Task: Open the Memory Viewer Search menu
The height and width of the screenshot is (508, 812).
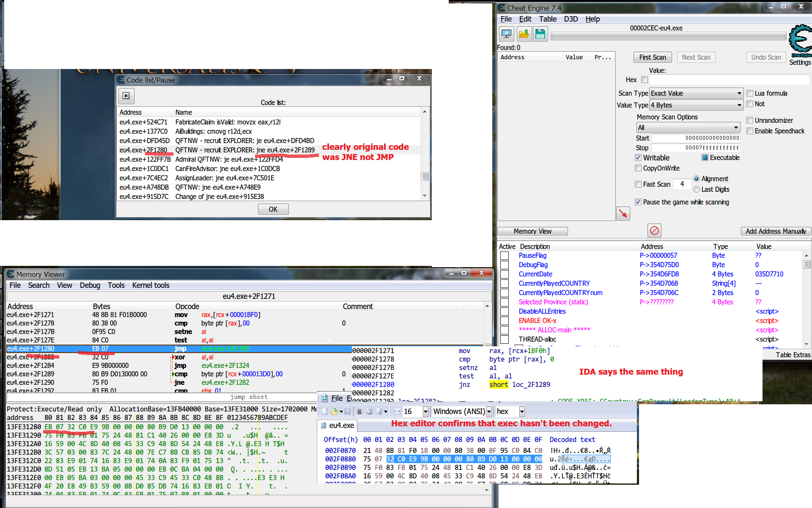Action: 39,285
